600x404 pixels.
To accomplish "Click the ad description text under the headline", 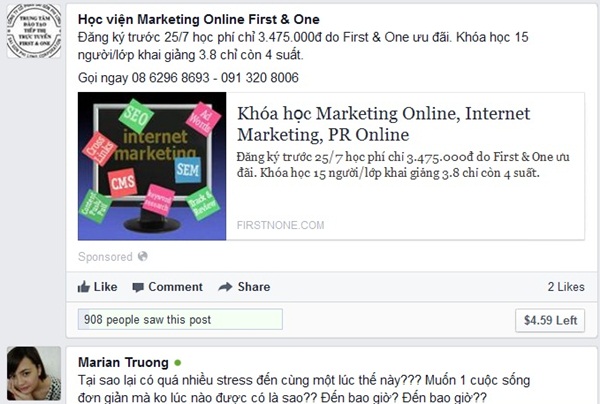I will click(403, 165).
